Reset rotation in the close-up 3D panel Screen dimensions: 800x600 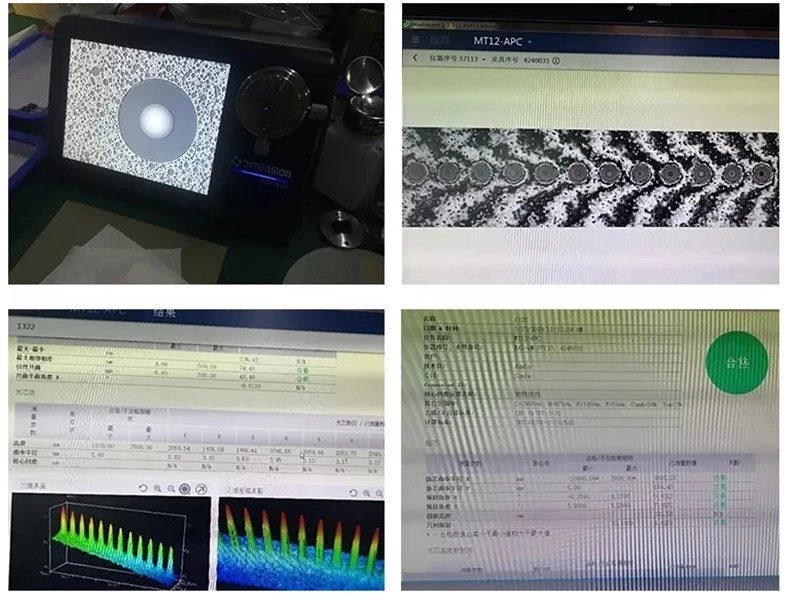[353, 493]
